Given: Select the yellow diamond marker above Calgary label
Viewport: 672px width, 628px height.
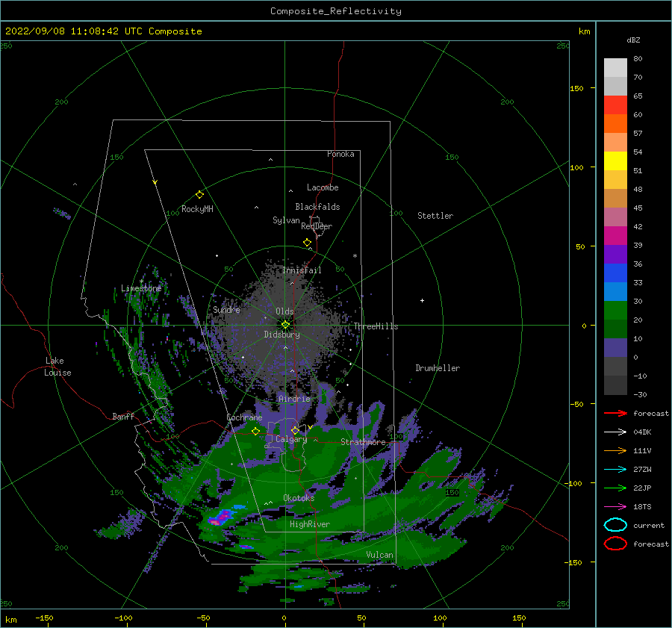Looking at the screenshot, I should pyautogui.click(x=295, y=430).
